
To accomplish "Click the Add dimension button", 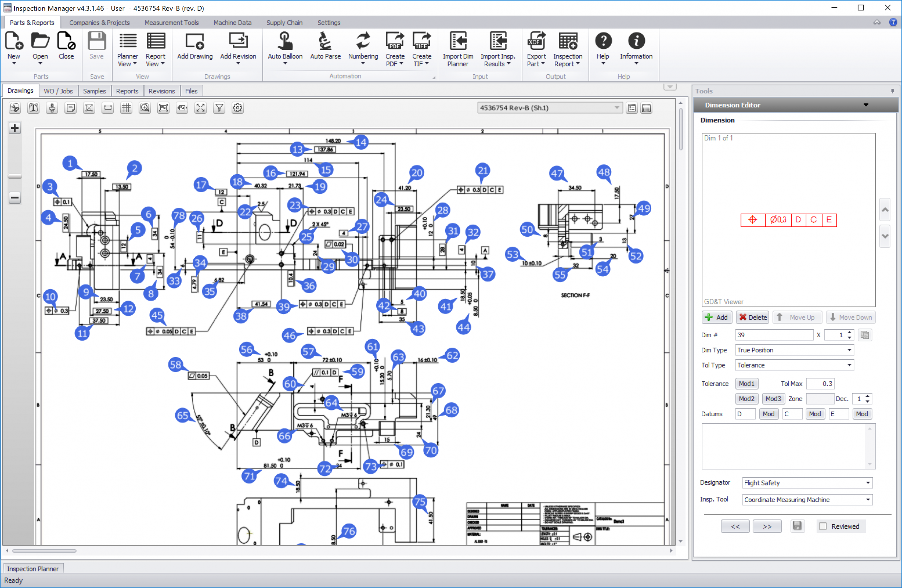I will tap(717, 317).
